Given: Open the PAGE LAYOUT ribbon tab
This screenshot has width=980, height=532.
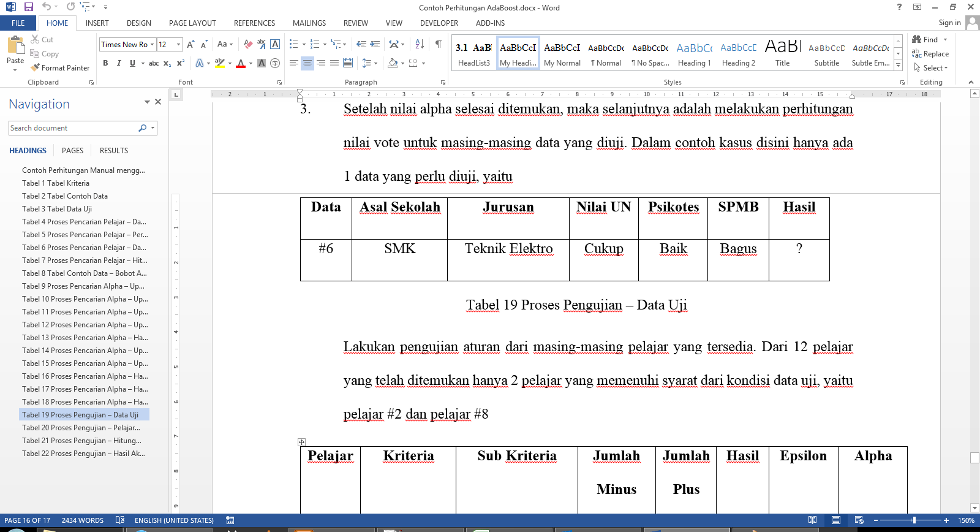Looking at the screenshot, I should tap(192, 23).
